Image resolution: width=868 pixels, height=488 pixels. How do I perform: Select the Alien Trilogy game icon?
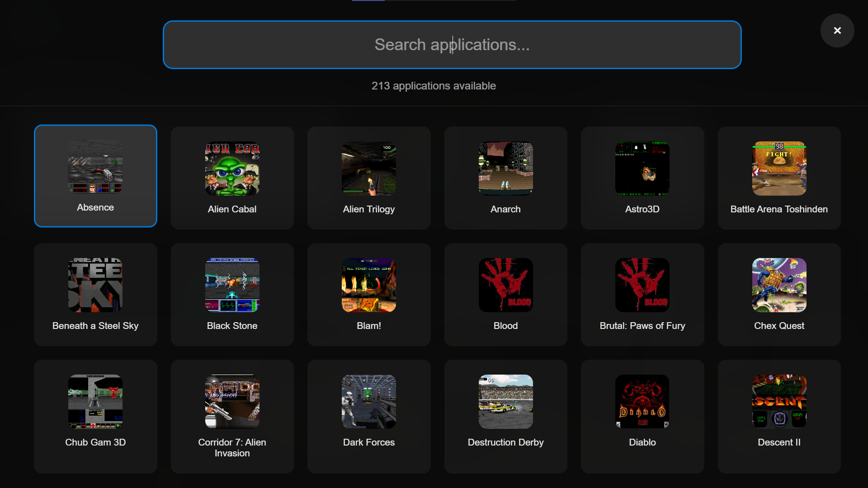click(368, 169)
